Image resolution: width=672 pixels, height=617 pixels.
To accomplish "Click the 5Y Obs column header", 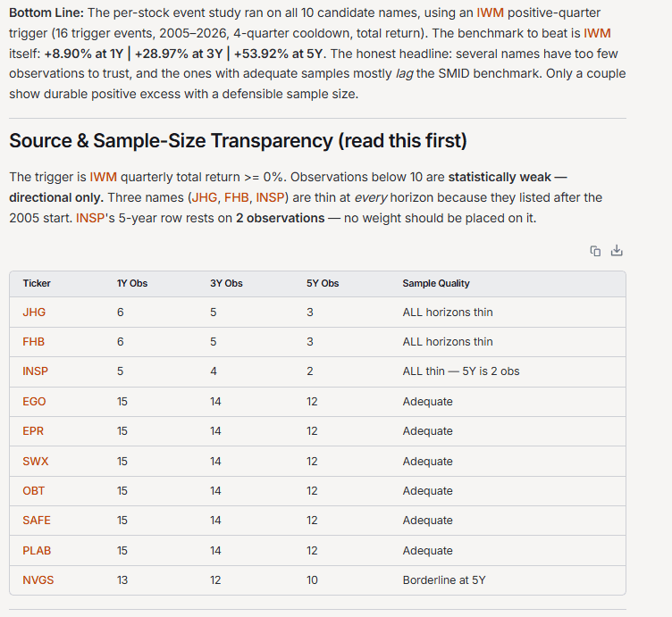I will (x=323, y=283).
